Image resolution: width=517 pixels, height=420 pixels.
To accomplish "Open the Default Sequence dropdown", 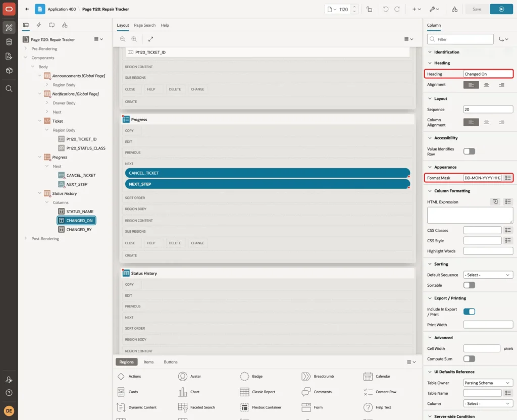I will [x=488, y=275].
